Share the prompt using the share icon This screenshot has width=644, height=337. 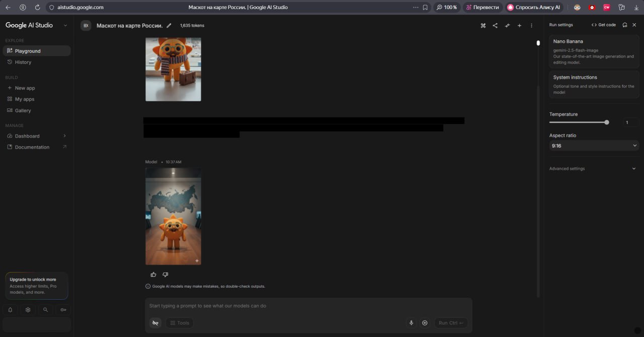(x=495, y=25)
